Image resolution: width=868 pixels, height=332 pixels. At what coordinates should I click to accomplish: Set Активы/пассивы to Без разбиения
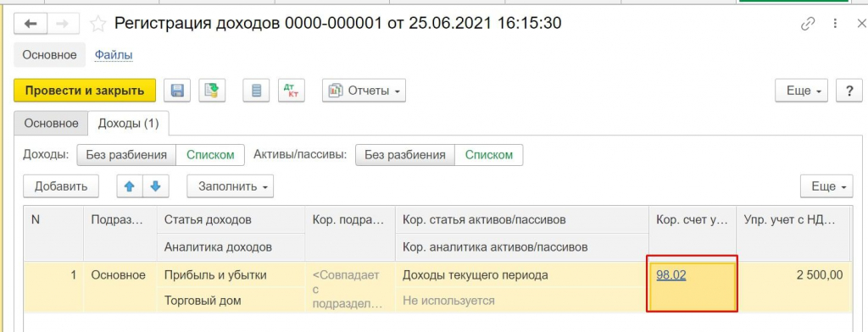tap(405, 155)
